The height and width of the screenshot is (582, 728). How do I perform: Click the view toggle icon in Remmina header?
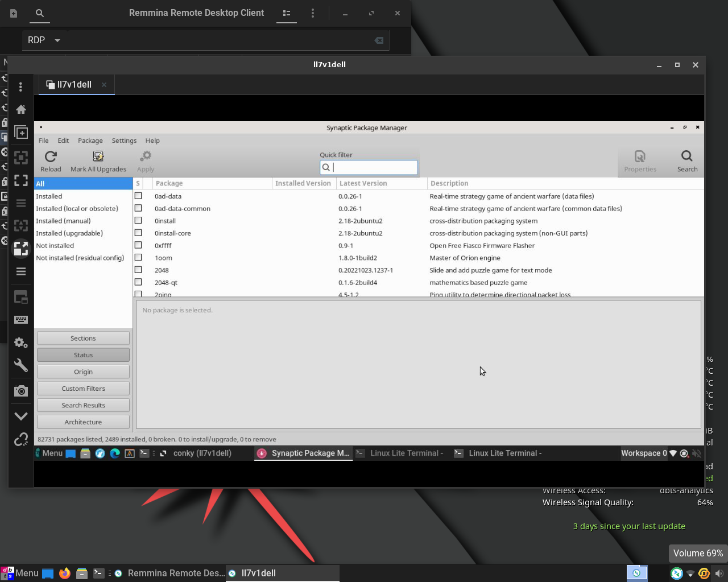tap(287, 13)
